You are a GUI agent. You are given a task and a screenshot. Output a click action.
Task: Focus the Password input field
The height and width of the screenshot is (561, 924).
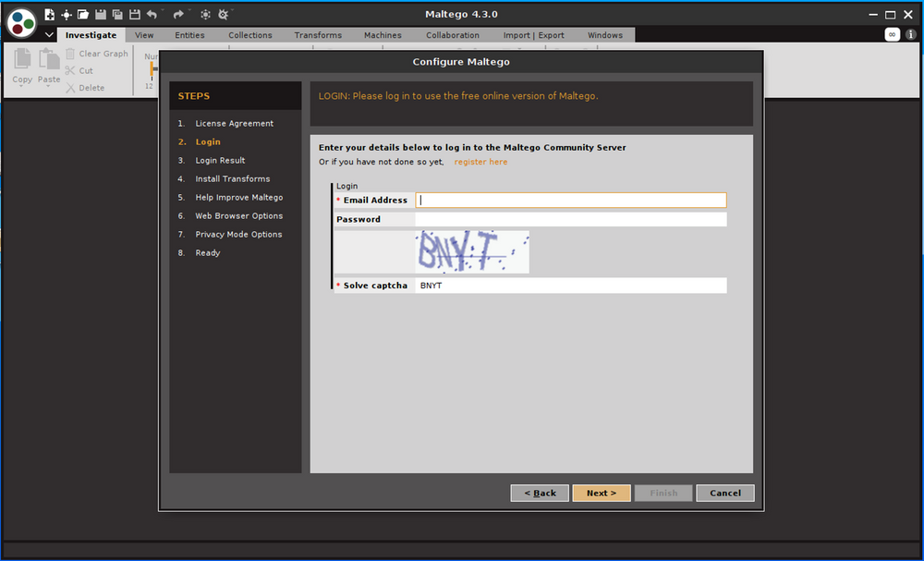pos(570,219)
